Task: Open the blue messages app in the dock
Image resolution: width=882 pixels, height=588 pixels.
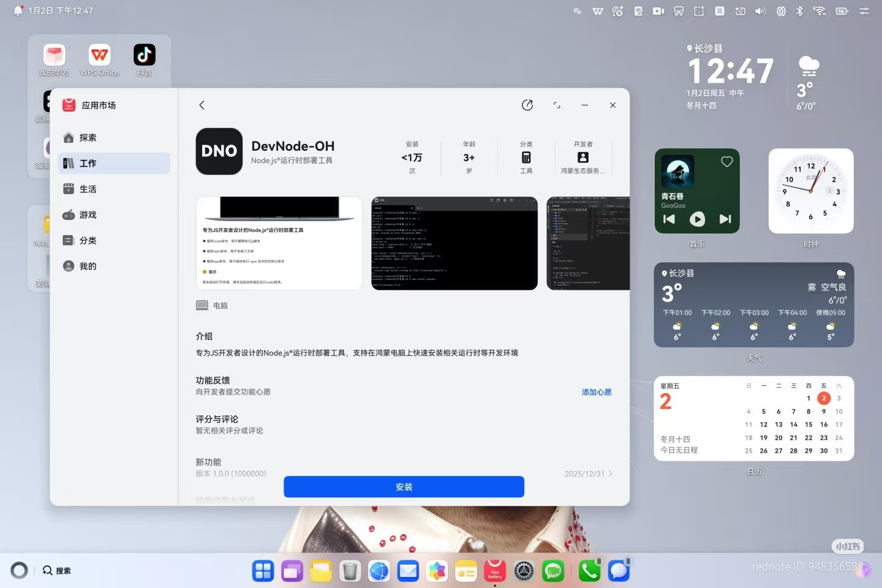Action: (619, 571)
